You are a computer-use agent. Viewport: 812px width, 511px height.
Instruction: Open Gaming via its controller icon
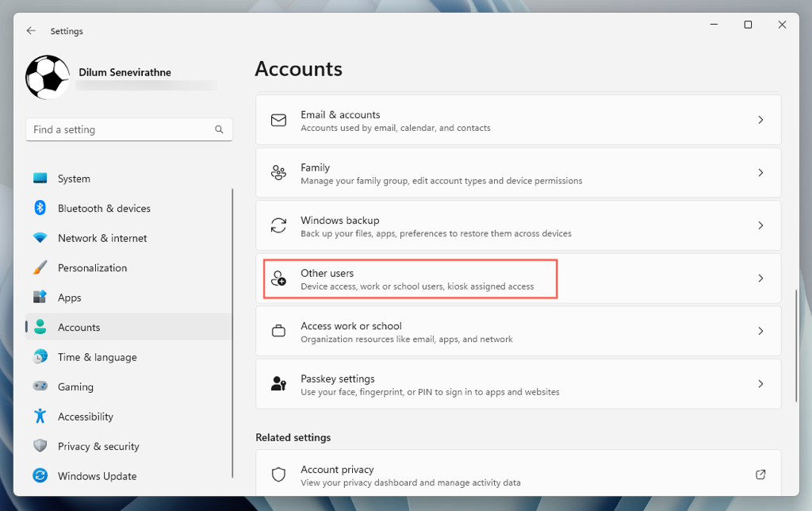(x=40, y=386)
